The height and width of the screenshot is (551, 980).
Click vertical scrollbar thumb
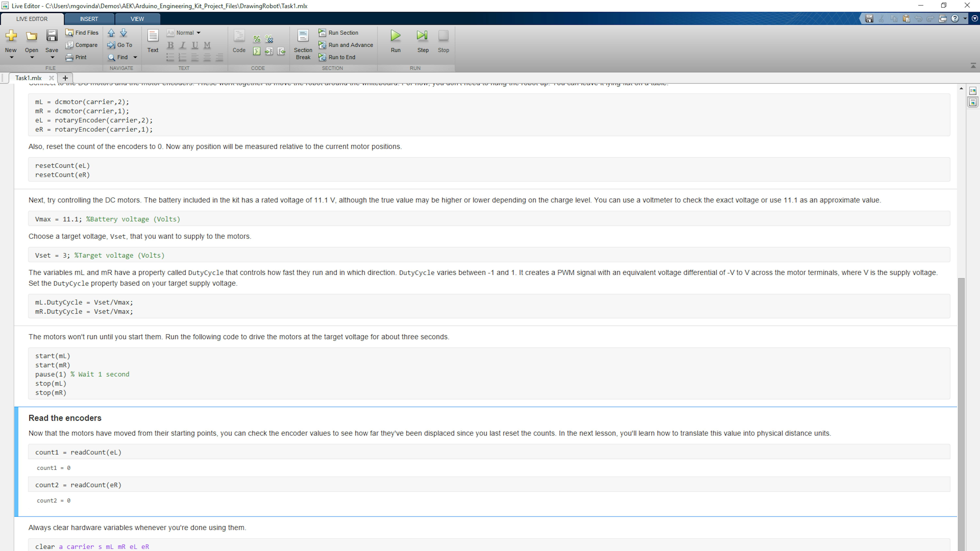(961, 415)
